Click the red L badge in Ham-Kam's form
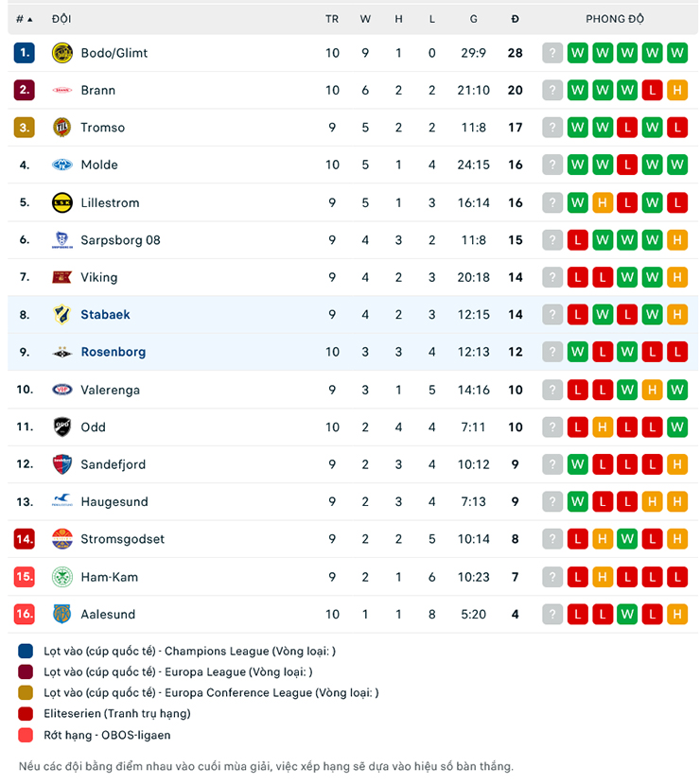This screenshot has width=700, height=784. click(x=577, y=577)
